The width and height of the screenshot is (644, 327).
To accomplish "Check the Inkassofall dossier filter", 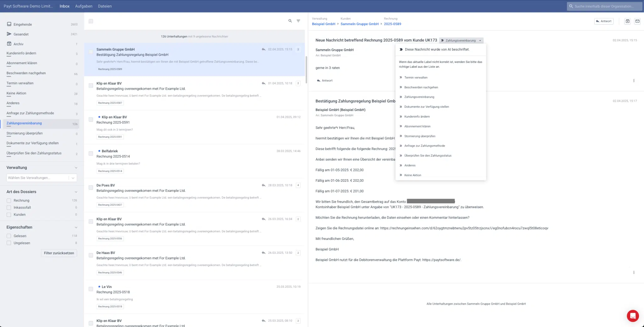I will pyautogui.click(x=9, y=208).
